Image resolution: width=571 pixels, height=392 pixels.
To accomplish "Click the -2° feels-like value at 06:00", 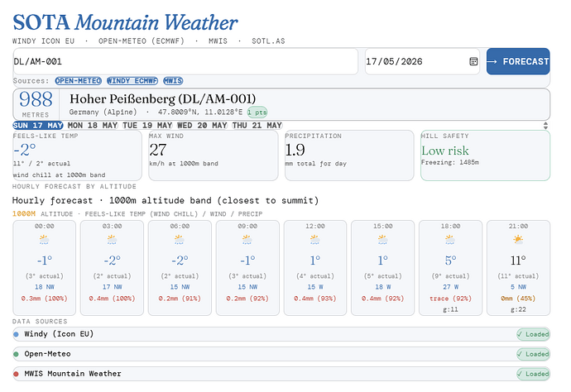I will [180, 261].
